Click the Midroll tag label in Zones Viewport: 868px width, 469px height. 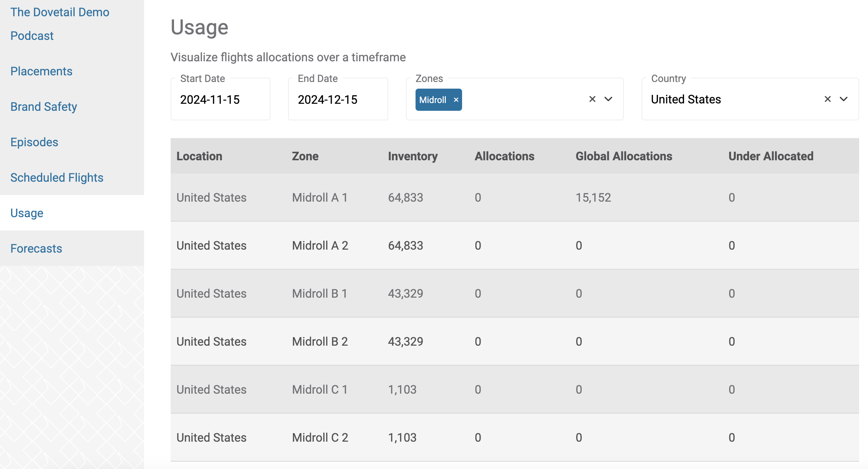pyautogui.click(x=433, y=100)
